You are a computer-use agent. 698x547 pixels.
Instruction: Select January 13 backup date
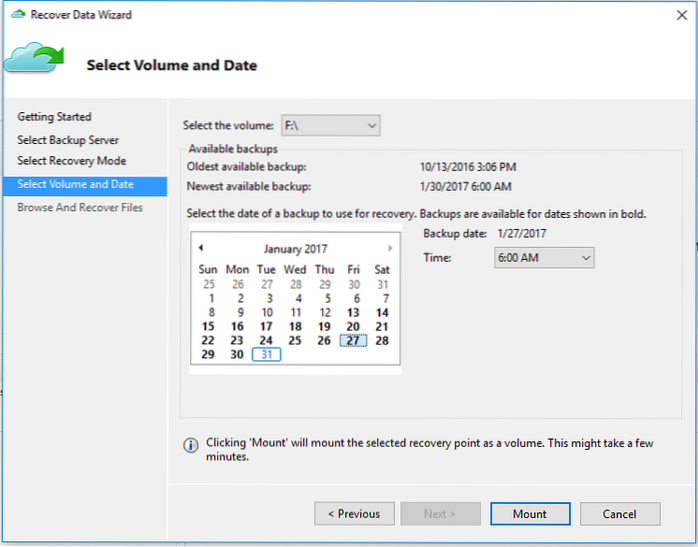(x=353, y=313)
